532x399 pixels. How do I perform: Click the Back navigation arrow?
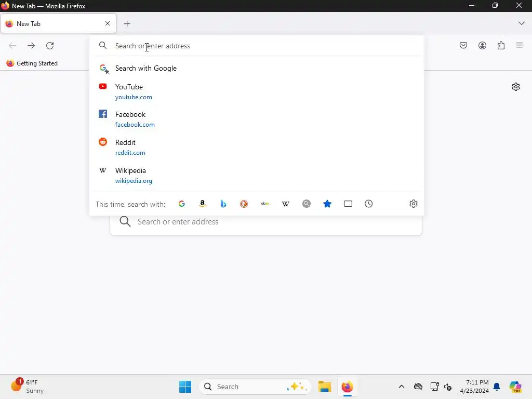12,46
